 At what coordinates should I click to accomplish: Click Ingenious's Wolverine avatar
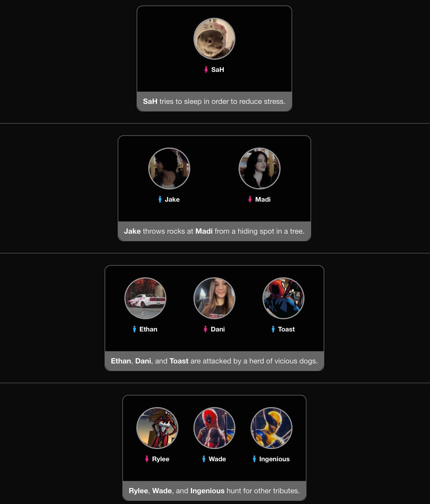coord(272,428)
